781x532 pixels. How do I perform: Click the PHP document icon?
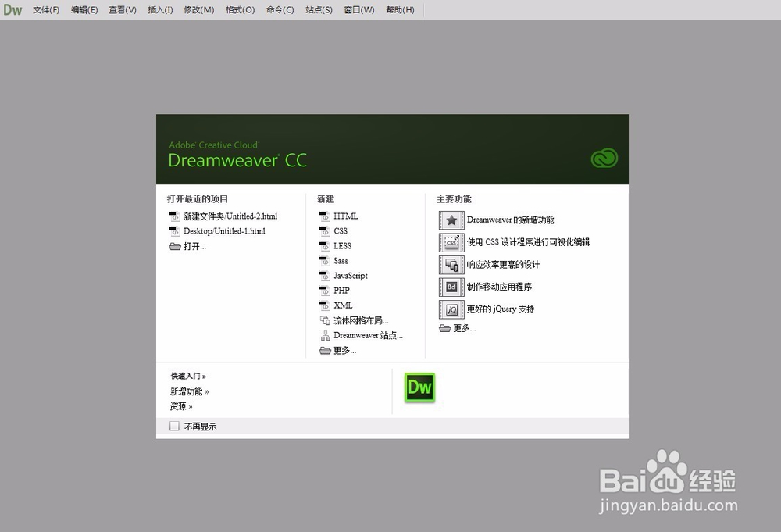click(325, 291)
